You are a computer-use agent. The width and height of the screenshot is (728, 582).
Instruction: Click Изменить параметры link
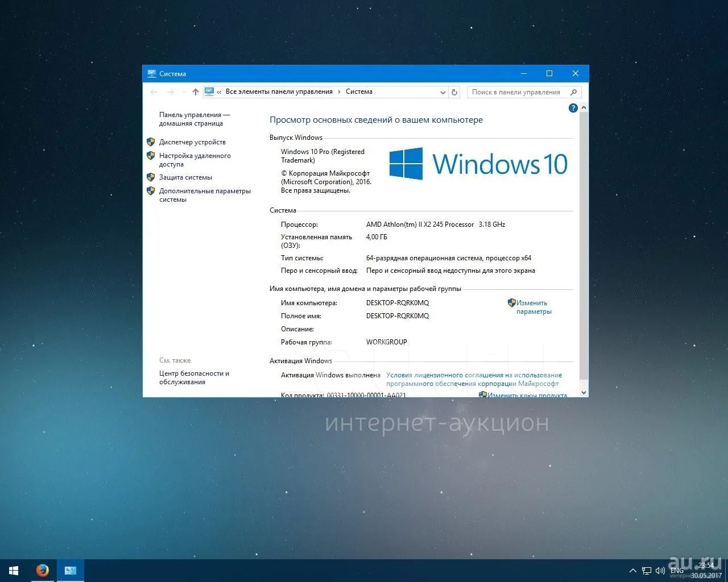point(533,307)
